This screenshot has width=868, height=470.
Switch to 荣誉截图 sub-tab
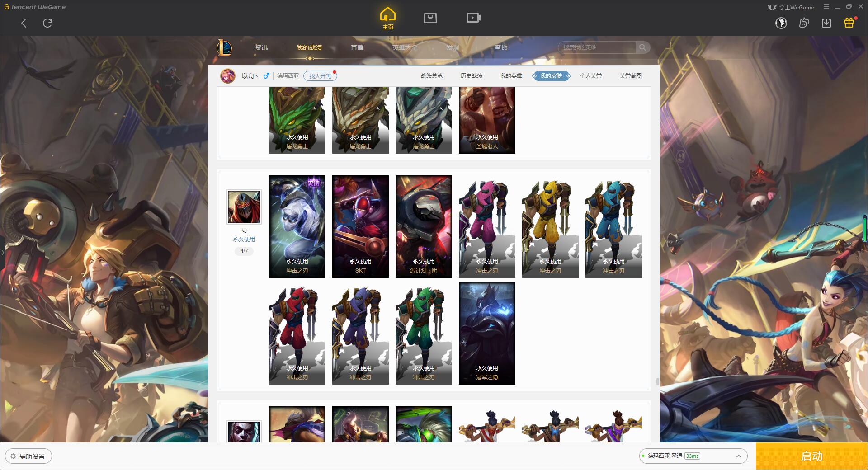point(631,76)
